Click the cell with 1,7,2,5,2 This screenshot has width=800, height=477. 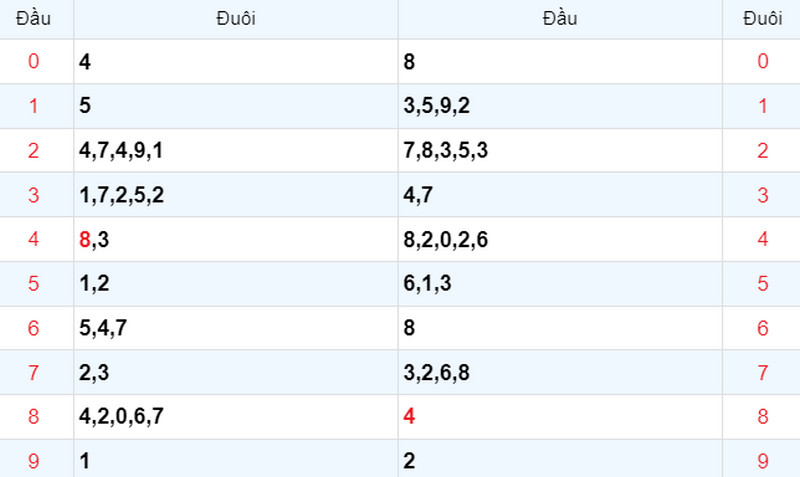(x=236, y=195)
